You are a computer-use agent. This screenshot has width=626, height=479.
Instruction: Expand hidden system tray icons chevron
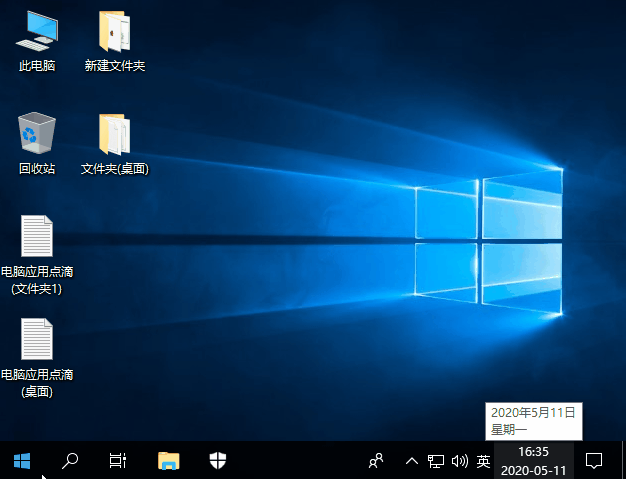[412, 461]
